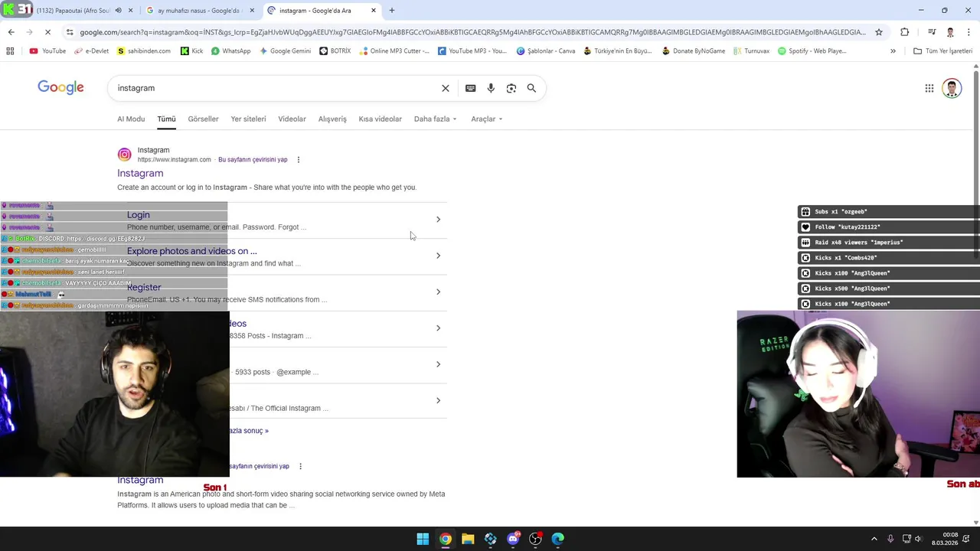Expand the Araçlar dropdown
Viewport: 980px width, 551px height.
click(x=486, y=119)
